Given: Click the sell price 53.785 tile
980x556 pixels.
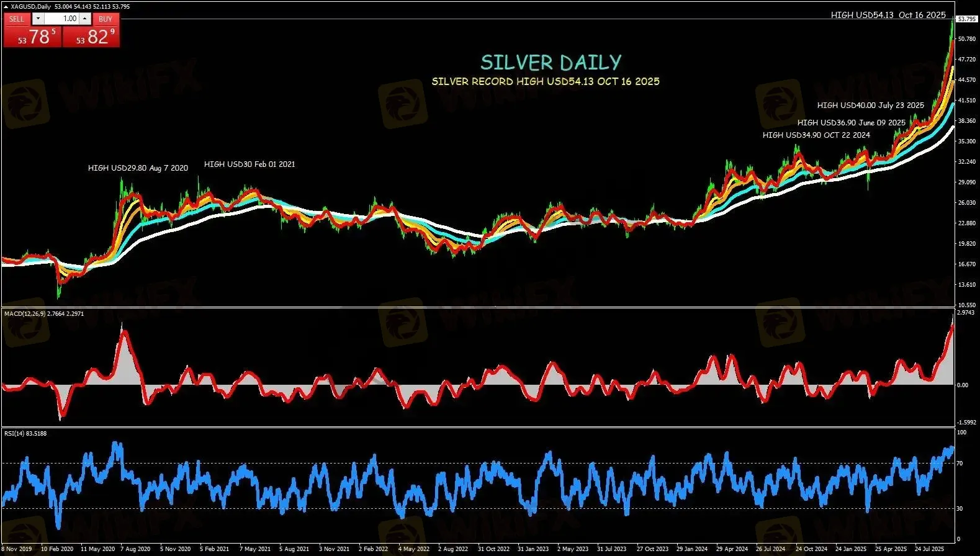Looking at the screenshot, I should [x=32, y=37].
